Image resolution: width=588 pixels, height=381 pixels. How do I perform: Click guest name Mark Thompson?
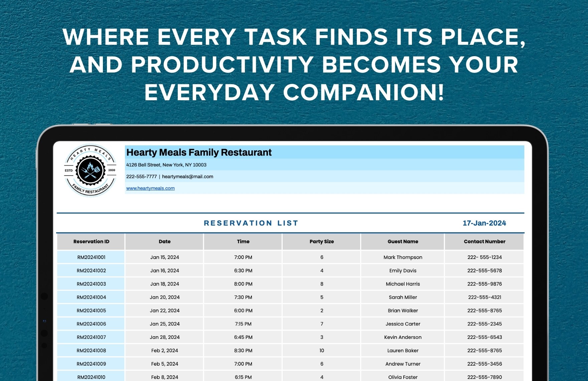[403, 257]
